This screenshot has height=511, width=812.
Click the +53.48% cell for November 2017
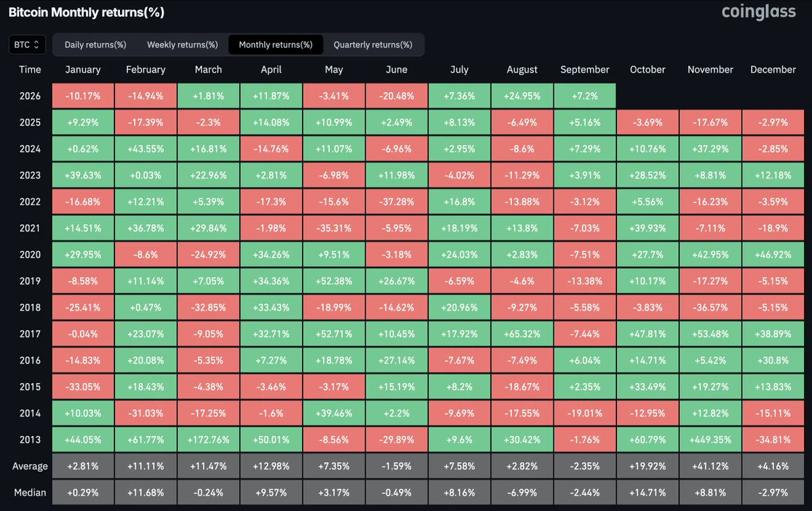click(x=710, y=334)
